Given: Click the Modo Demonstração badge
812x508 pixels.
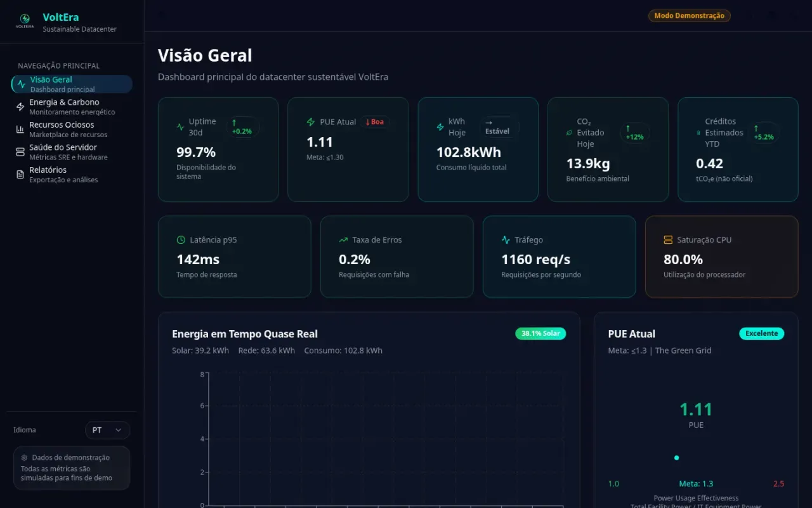Looking at the screenshot, I should click(x=689, y=16).
